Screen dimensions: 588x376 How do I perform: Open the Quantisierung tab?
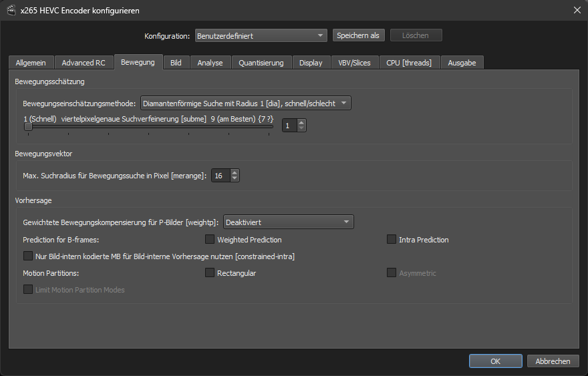coord(261,63)
